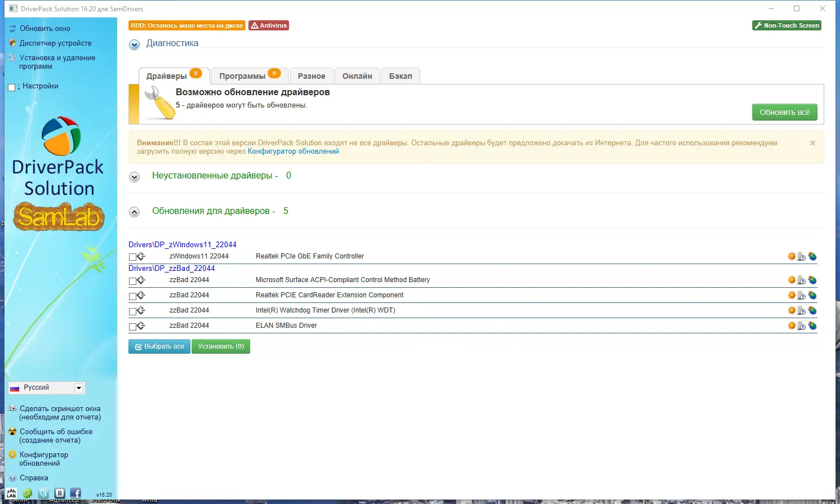Open Диспетчер устройств from the sidebar
The image size is (840, 504).
(x=55, y=43)
